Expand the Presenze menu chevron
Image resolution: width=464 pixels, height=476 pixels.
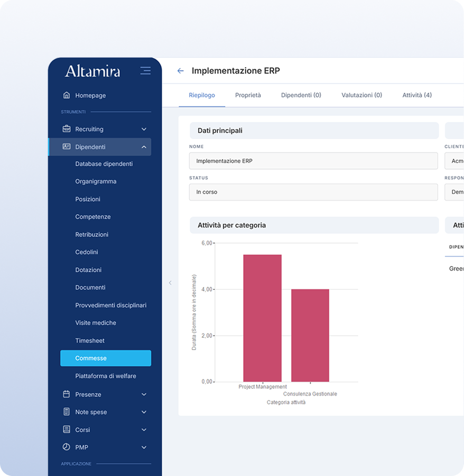pyautogui.click(x=144, y=395)
